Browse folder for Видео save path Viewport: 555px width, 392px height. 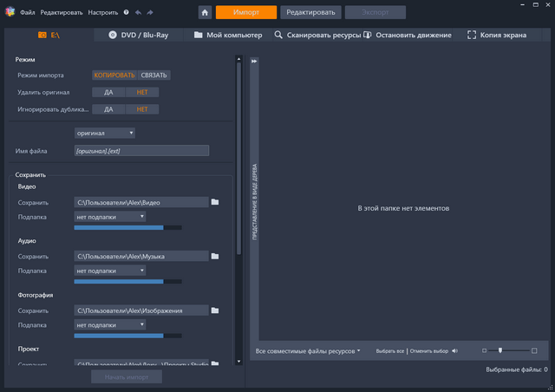click(x=215, y=202)
